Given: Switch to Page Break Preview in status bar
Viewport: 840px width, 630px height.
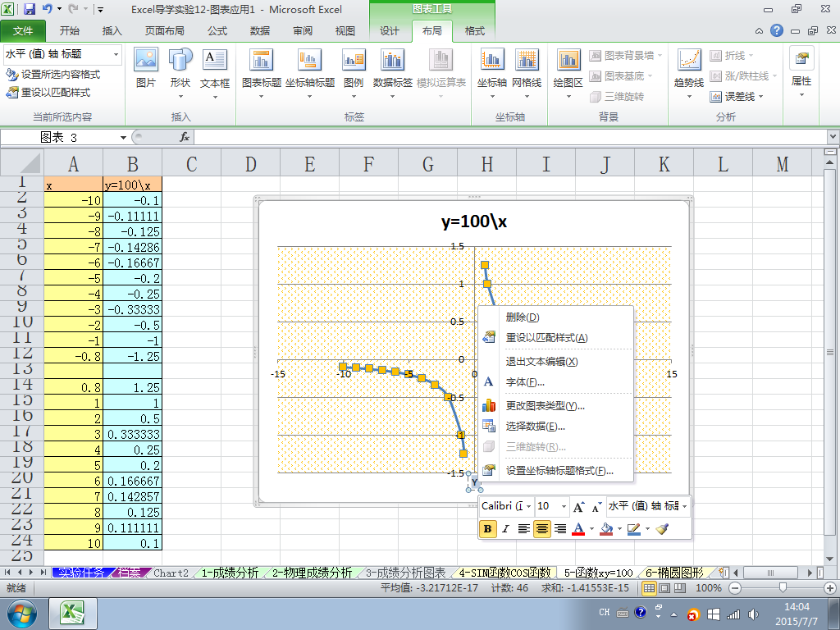Looking at the screenshot, I should point(680,587).
